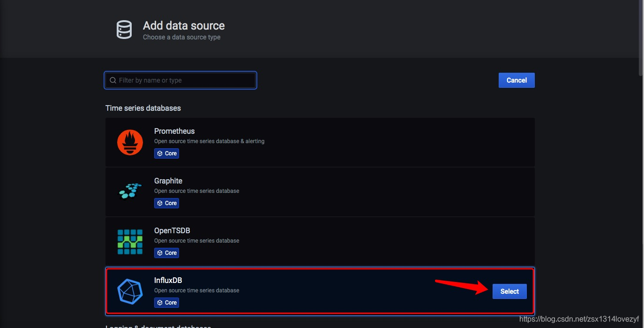
Task: Click the OpenTSDB grid logo icon
Action: 130,242
